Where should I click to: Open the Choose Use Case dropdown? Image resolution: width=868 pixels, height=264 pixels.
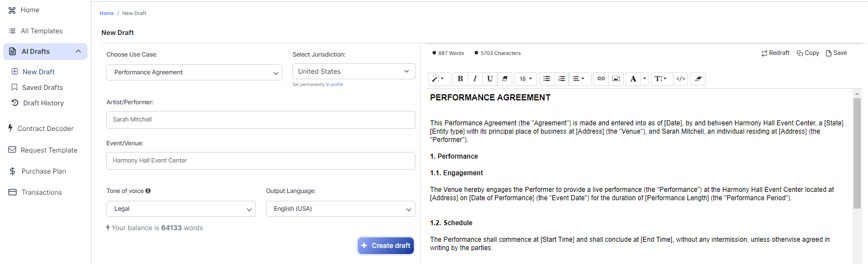(x=194, y=72)
